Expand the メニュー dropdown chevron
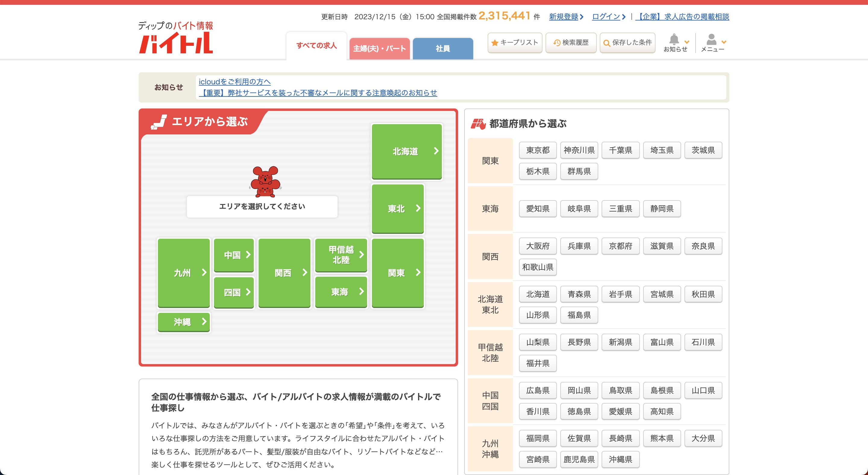 tap(723, 42)
